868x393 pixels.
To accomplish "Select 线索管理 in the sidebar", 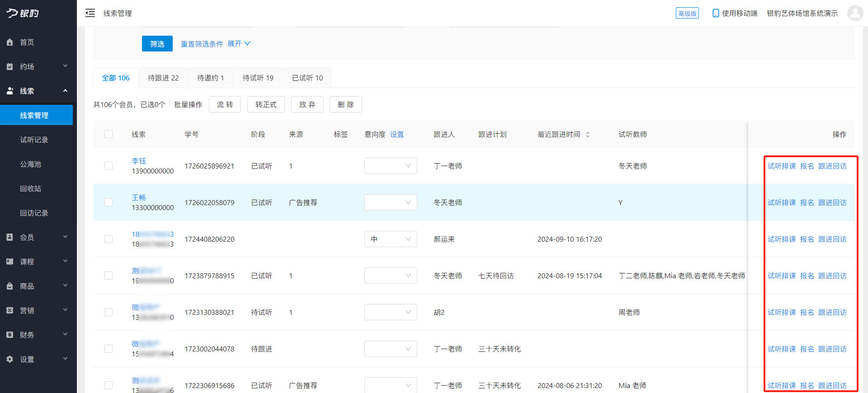I will click(36, 115).
